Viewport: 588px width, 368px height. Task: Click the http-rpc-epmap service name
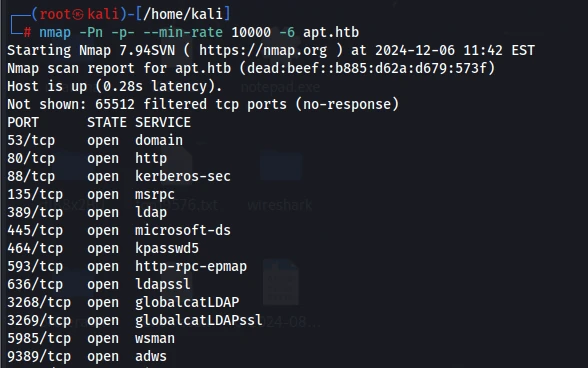(x=191, y=266)
